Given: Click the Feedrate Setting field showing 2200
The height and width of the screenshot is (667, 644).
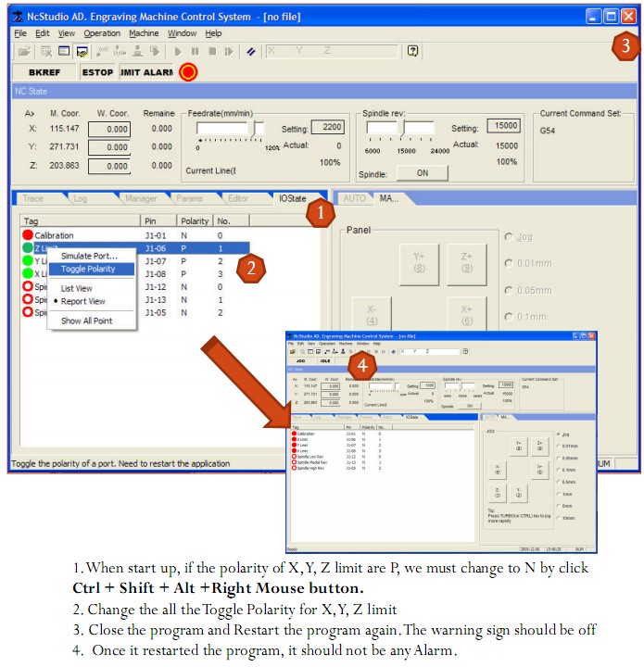Looking at the screenshot, I should (327, 127).
